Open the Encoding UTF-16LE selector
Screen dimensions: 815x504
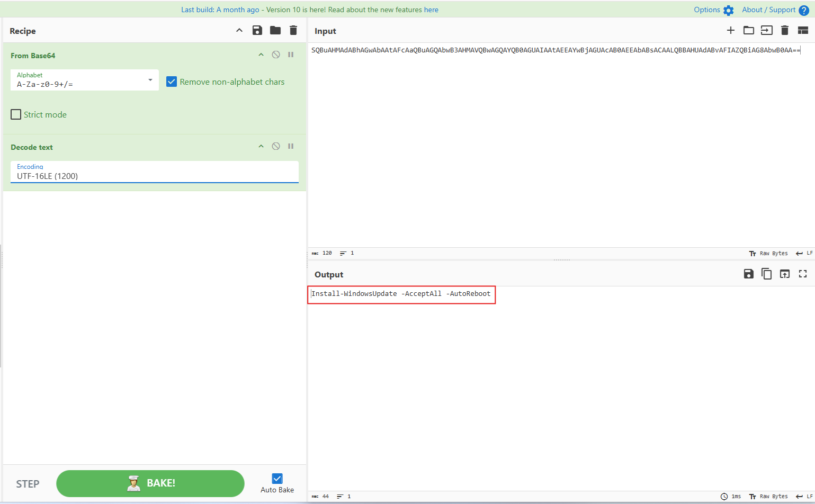click(155, 172)
